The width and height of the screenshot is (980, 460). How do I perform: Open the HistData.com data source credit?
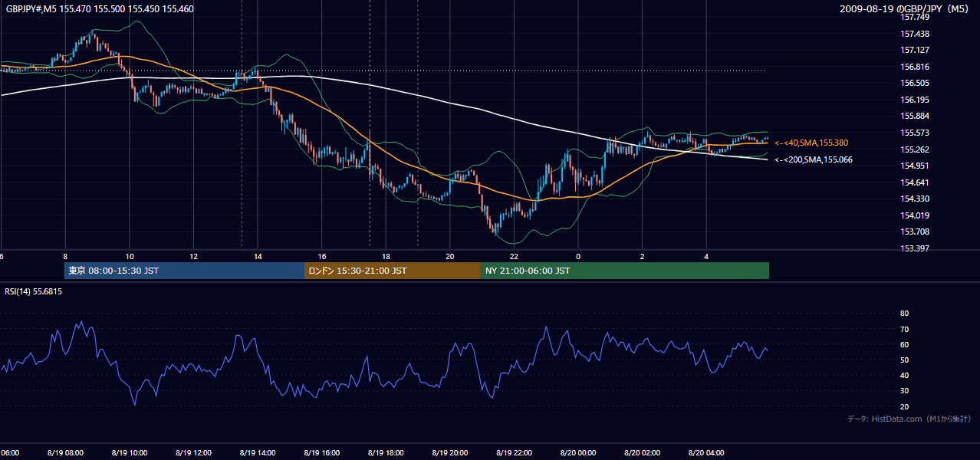[x=909, y=419]
